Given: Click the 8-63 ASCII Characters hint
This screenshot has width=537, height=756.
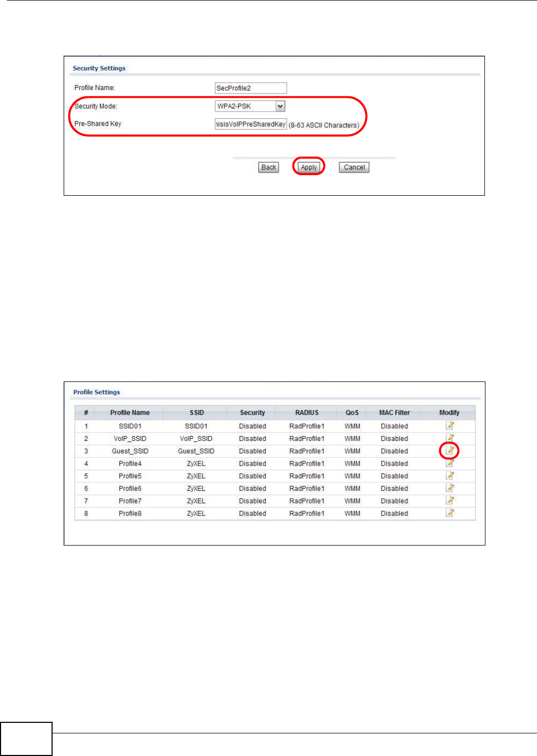Looking at the screenshot, I should (324, 125).
